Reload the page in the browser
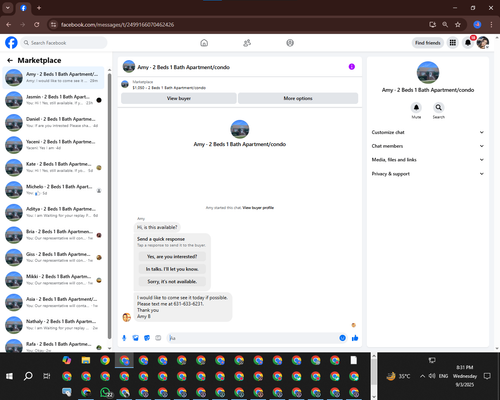Screen dimensions: 500x400 pos(37,25)
